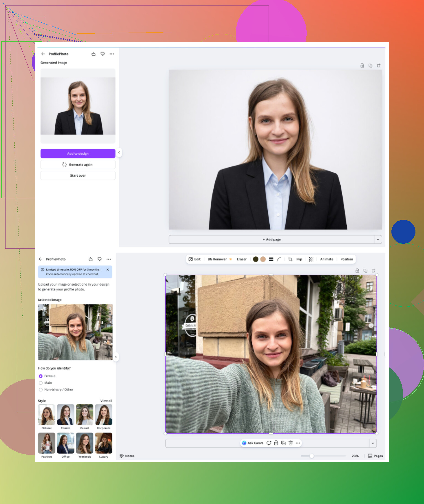Click the tan color swatch

[x=263, y=259]
